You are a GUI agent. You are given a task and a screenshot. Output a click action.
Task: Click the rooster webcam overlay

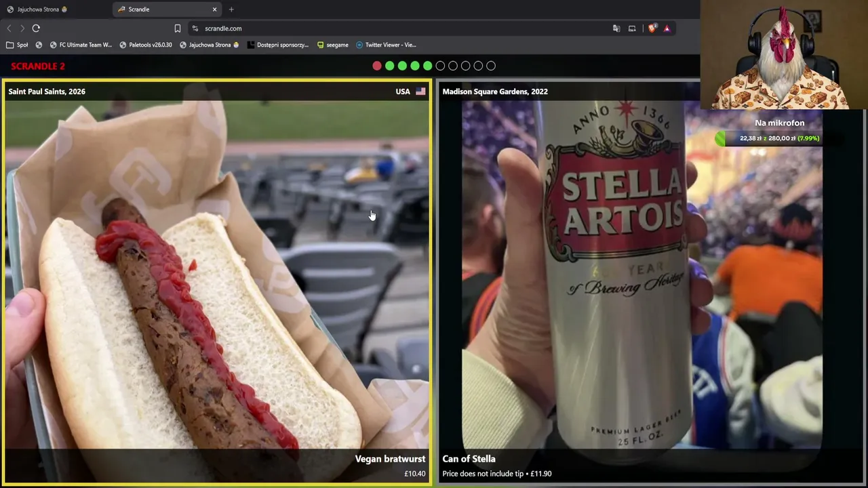tap(784, 54)
